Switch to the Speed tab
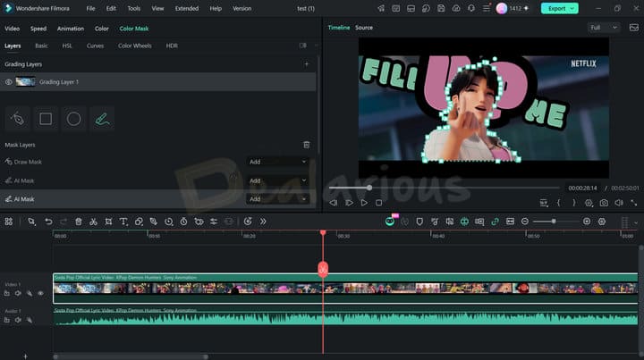Viewport: 644px width, 360px height. [38, 29]
